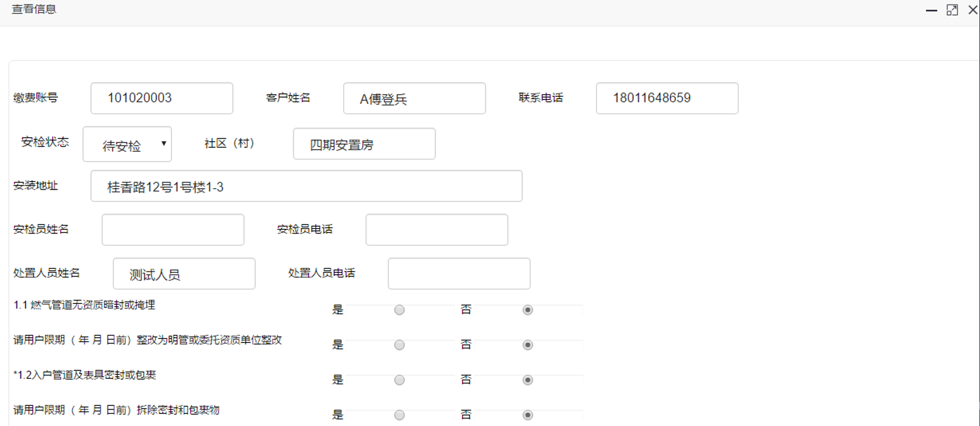Viewport: 980px width, 426px height.
Task: Click the 安检员电话 label
Action: coord(305,230)
